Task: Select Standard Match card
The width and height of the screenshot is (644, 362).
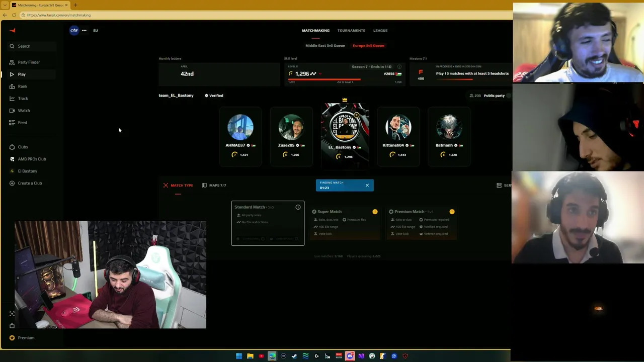Action: point(268,223)
